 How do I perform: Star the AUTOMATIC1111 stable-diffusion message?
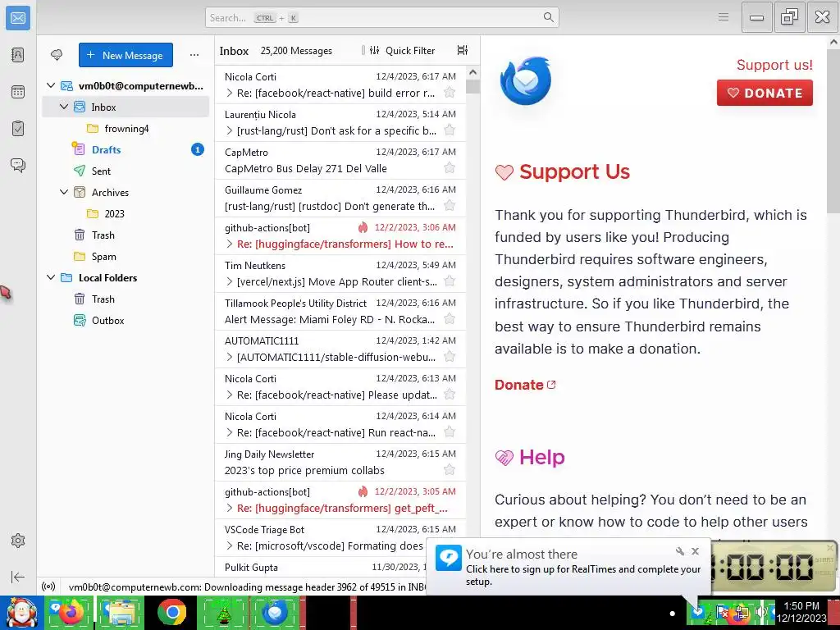(x=450, y=357)
